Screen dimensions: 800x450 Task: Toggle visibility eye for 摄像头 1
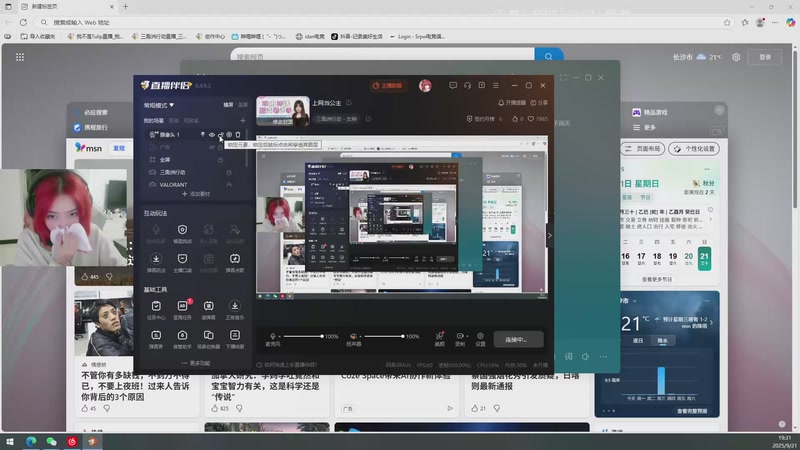coord(212,135)
